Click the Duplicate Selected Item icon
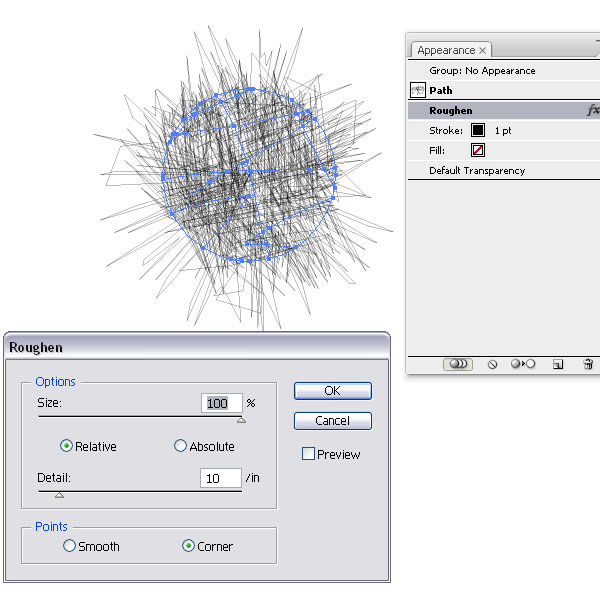Viewport: 600px width, 600px height. point(558,364)
